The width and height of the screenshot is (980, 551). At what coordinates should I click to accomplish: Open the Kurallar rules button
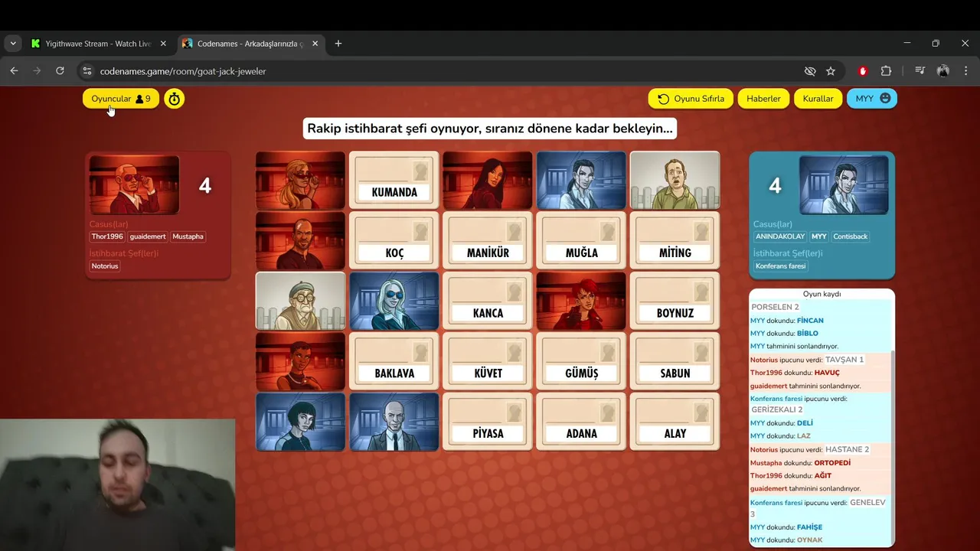(818, 99)
